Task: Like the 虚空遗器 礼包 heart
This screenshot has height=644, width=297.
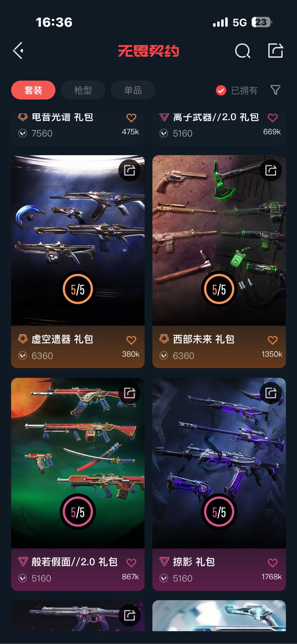Action: coord(131,340)
